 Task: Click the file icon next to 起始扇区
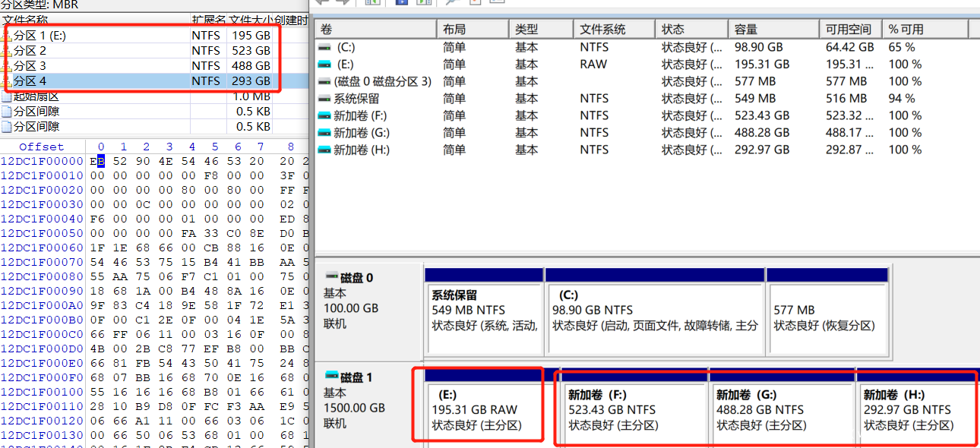(x=8, y=96)
